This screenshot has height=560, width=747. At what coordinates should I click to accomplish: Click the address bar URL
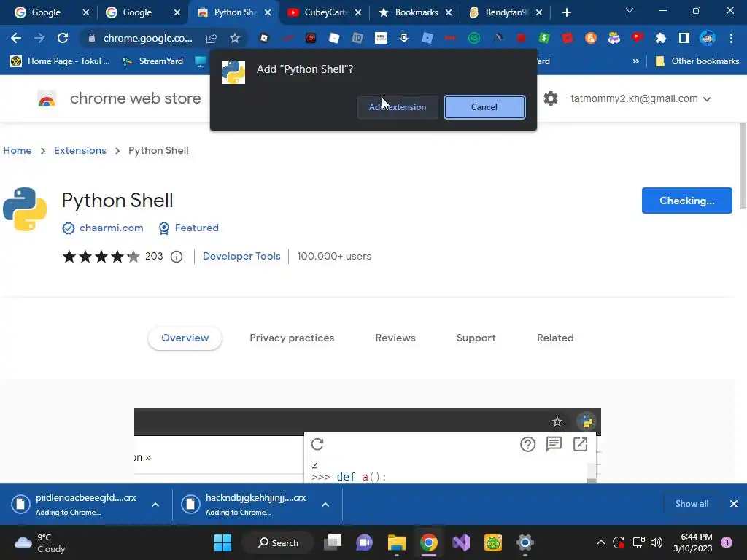[147, 38]
